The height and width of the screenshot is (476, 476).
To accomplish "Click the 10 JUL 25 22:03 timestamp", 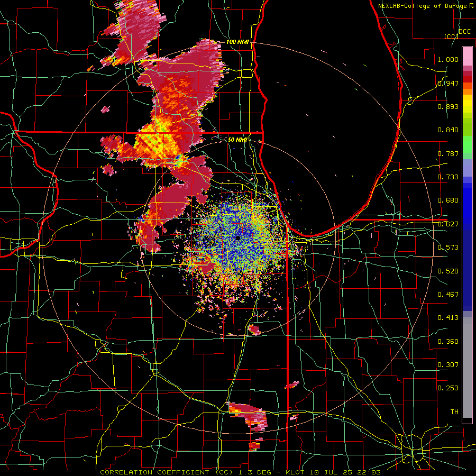I will tap(344, 472).
